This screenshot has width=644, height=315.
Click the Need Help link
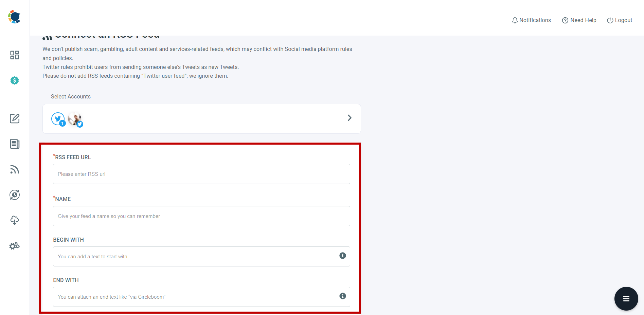click(x=579, y=20)
